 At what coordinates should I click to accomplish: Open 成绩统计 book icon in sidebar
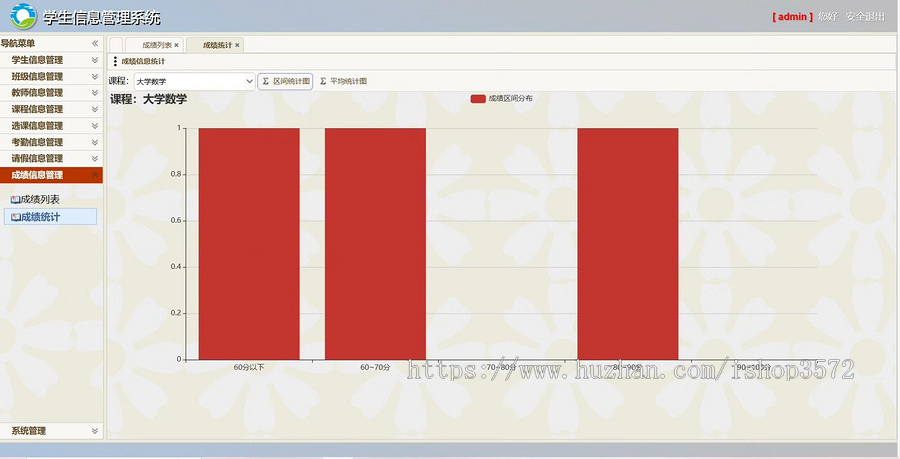(x=15, y=217)
